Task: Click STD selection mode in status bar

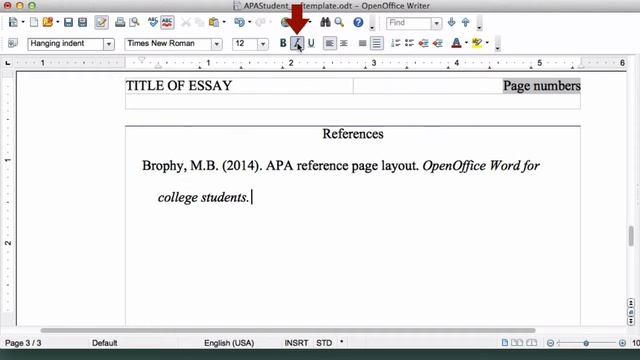Action: pos(324,343)
